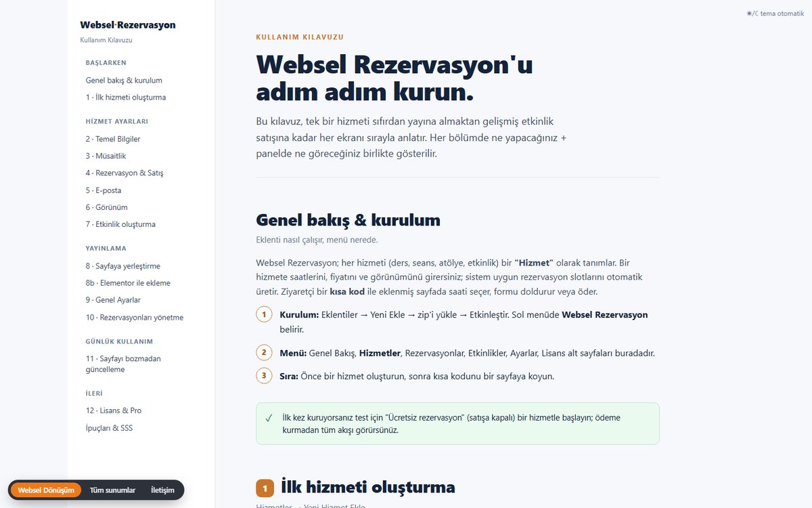
Task: Open the Websel Rezervasyon sidebar title
Action: click(x=128, y=25)
